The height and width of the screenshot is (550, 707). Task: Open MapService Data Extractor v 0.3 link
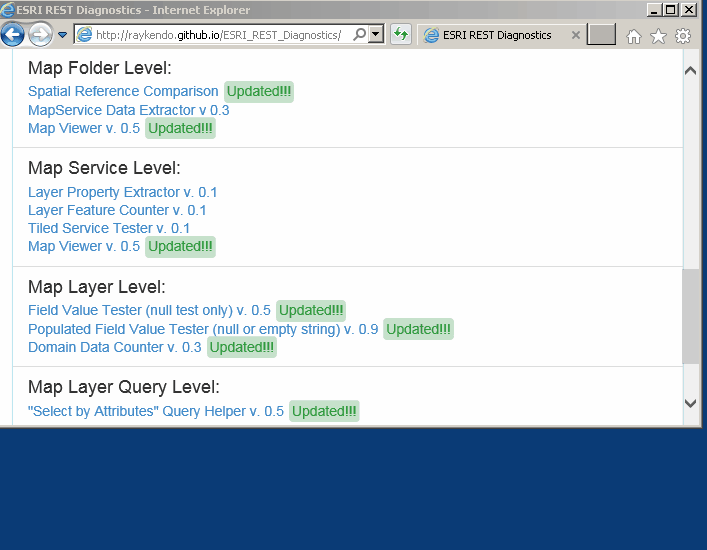coord(129,110)
